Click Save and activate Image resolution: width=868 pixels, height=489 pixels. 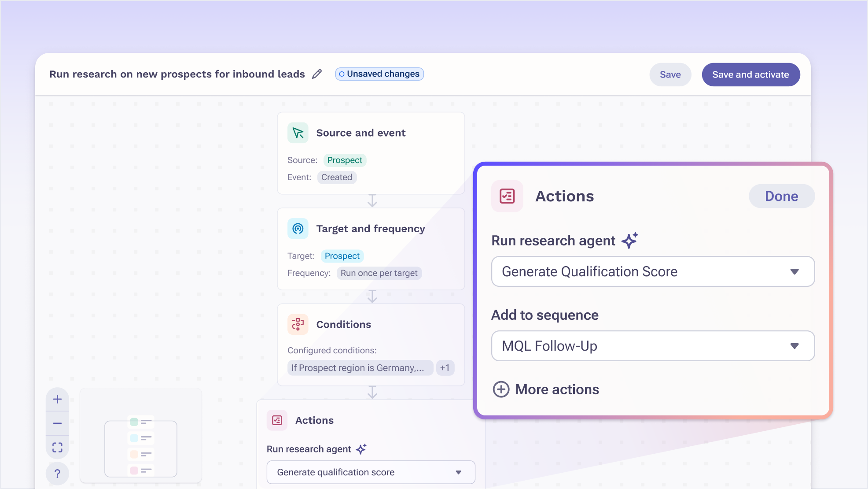pos(751,74)
